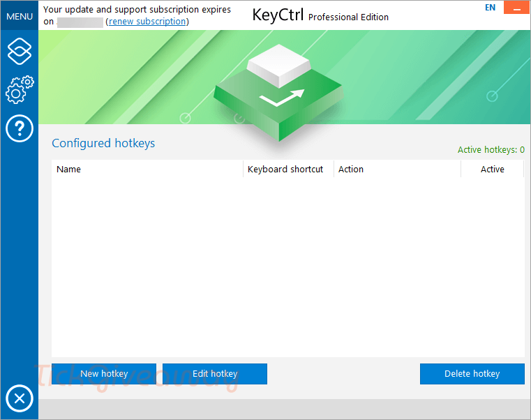531x420 pixels.
Task: Click the Configured hotkeys heading
Action: click(103, 143)
